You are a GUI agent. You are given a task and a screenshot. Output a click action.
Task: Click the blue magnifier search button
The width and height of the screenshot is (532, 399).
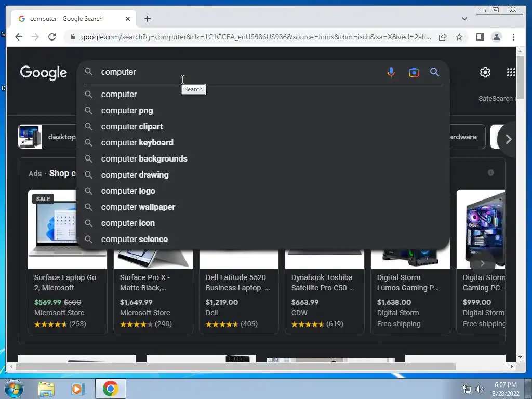pos(435,72)
